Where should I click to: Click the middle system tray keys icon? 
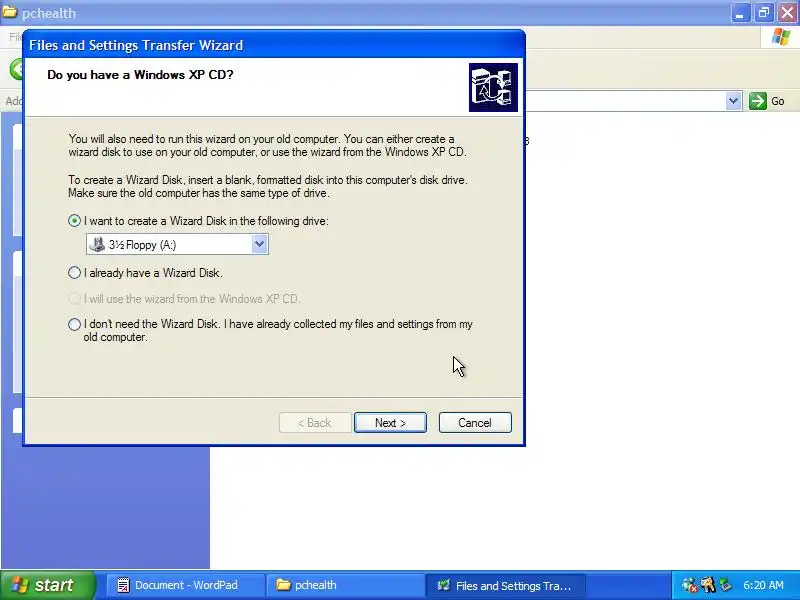pos(708,585)
